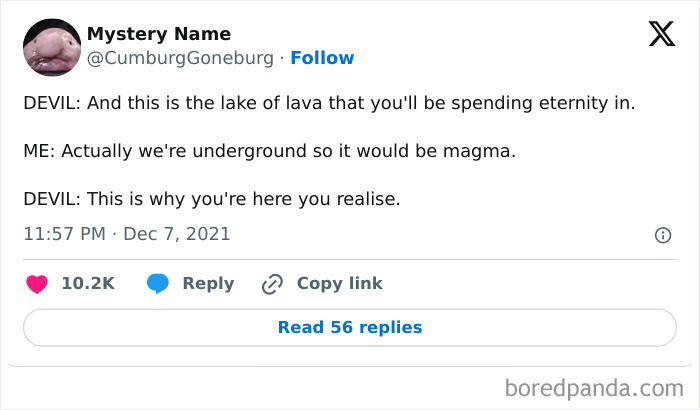Click the pink heart like icon
The width and height of the screenshot is (700, 410).
tap(37, 284)
